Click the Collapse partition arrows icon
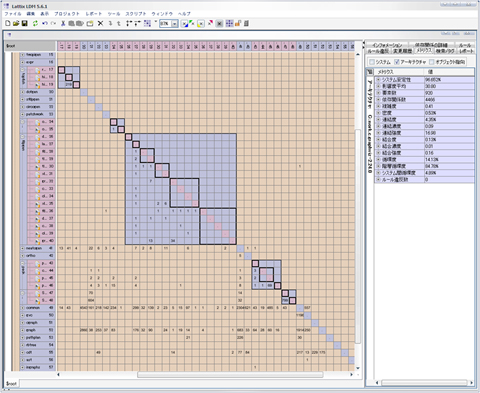The width and height of the screenshot is (480, 393). tap(138, 23)
